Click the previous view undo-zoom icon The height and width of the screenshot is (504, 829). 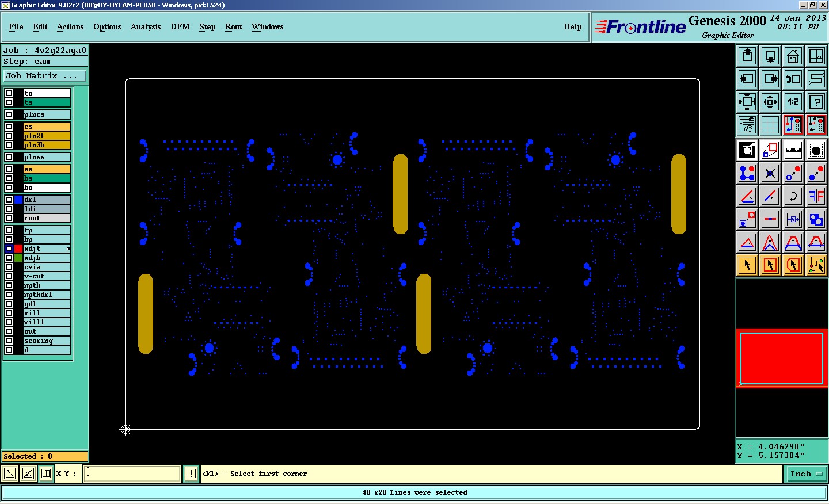tap(793, 79)
